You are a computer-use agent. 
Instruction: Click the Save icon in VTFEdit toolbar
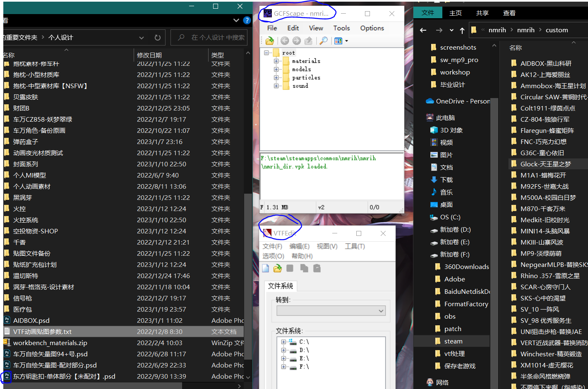pyautogui.click(x=290, y=268)
